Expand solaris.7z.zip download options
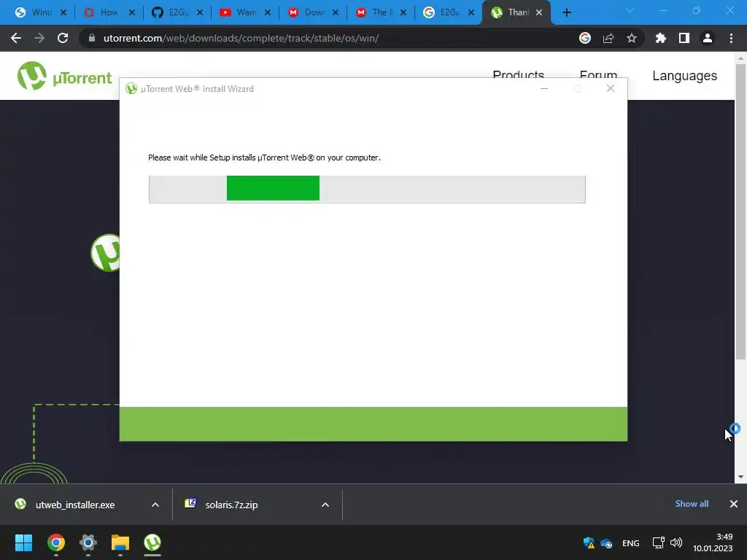 click(325, 505)
